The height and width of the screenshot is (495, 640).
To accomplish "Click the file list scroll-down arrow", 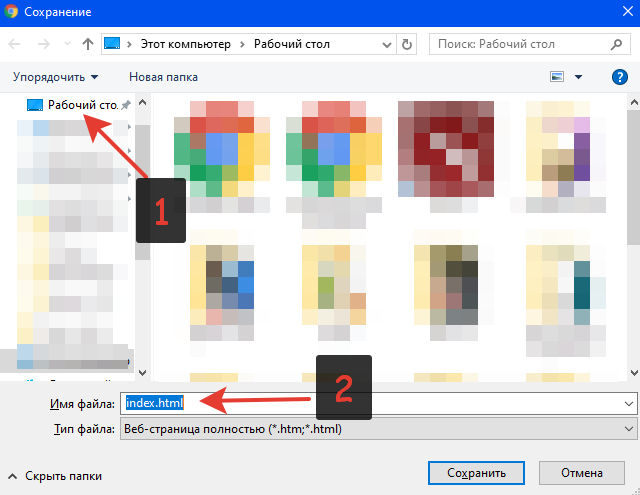I will tap(634, 373).
